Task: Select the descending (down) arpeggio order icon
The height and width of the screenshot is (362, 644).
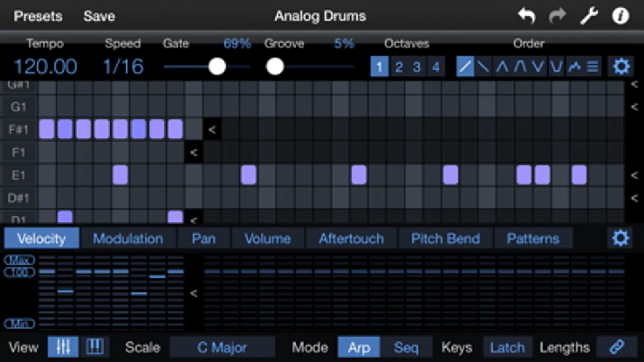Action: (x=483, y=66)
